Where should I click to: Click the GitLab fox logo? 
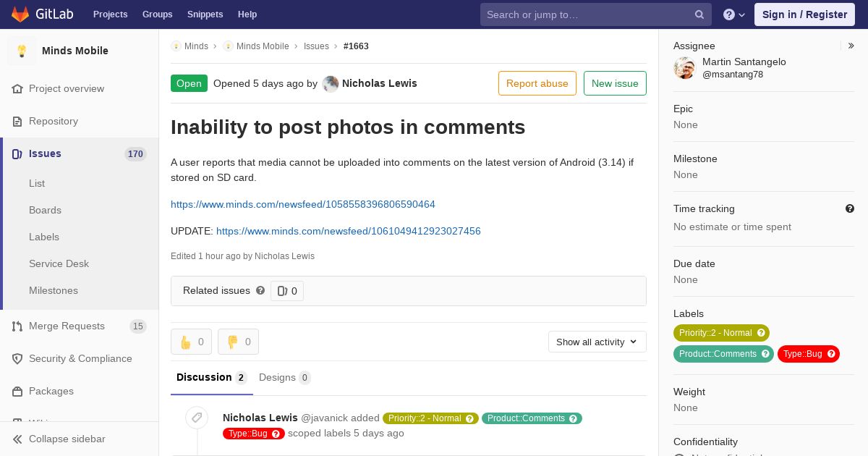coord(20,14)
